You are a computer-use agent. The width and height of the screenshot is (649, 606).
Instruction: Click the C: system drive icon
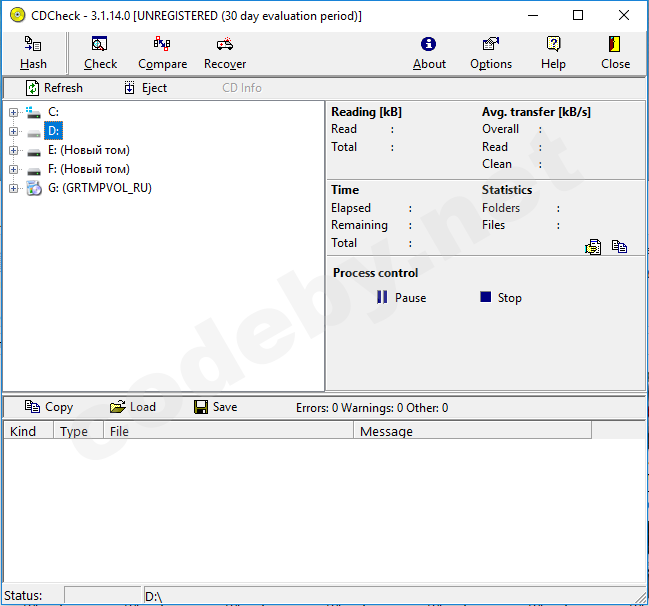(33, 112)
